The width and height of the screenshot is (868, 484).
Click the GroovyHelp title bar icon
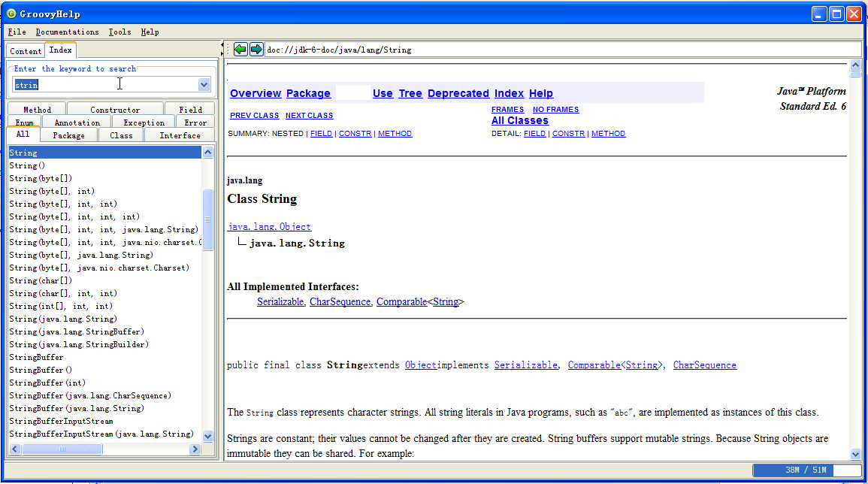click(x=11, y=14)
